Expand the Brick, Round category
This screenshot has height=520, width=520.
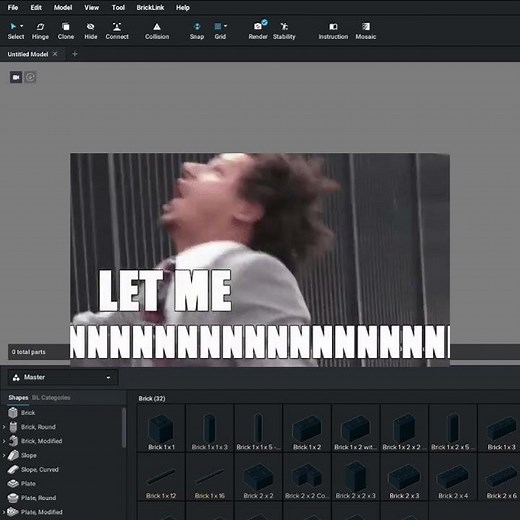coord(4,427)
